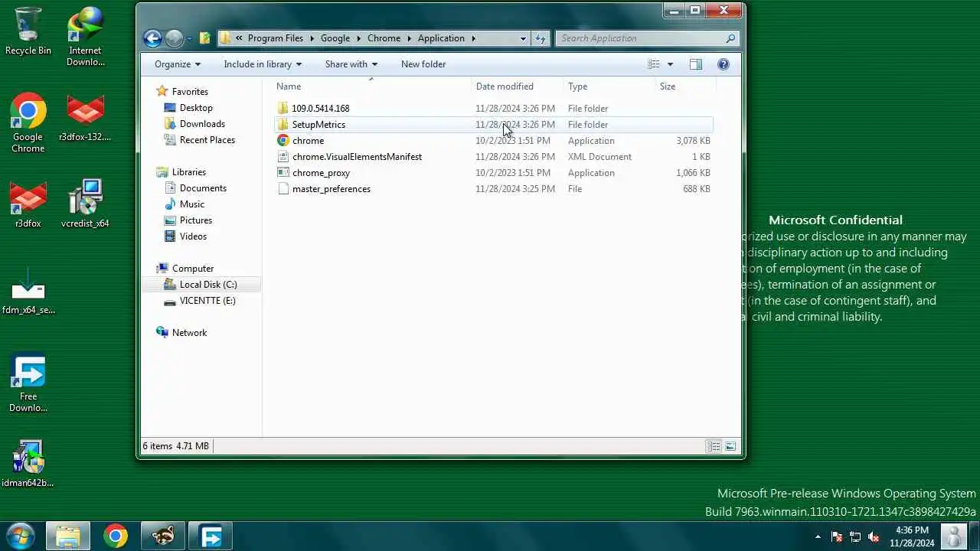Click the Favorites group in navigation pane
980x551 pixels.
[189, 92]
